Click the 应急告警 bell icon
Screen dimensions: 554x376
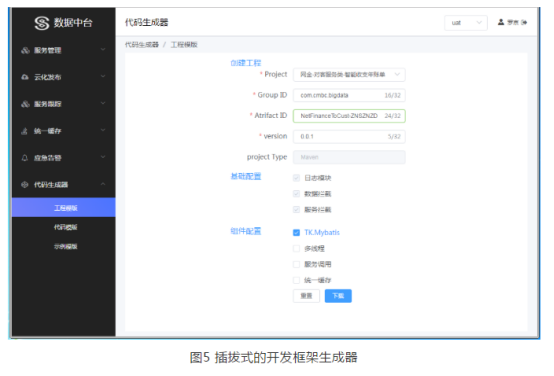(x=25, y=158)
